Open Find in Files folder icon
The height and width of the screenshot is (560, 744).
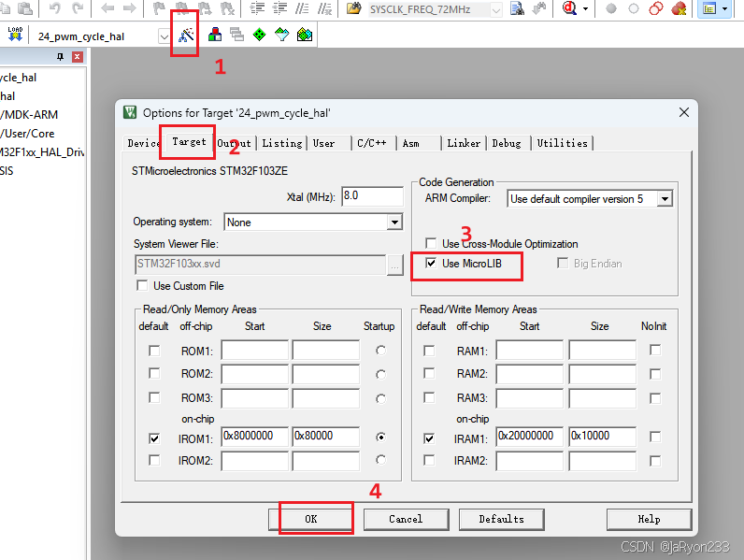click(x=353, y=8)
